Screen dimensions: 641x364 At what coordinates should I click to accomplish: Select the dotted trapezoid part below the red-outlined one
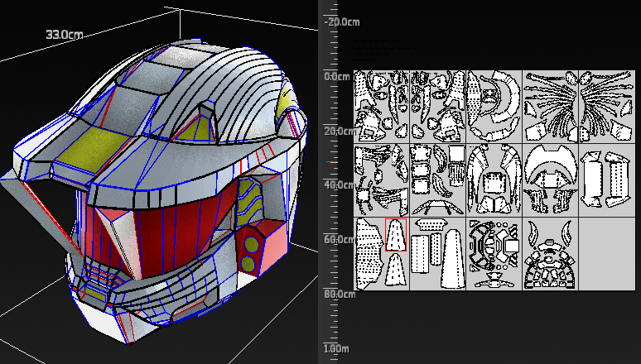[x=395, y=270]
